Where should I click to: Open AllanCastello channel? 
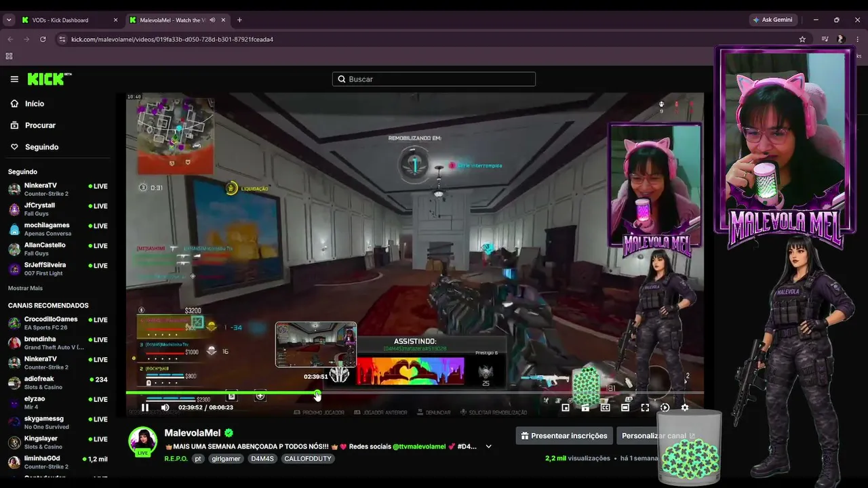(x=58, y=249)
